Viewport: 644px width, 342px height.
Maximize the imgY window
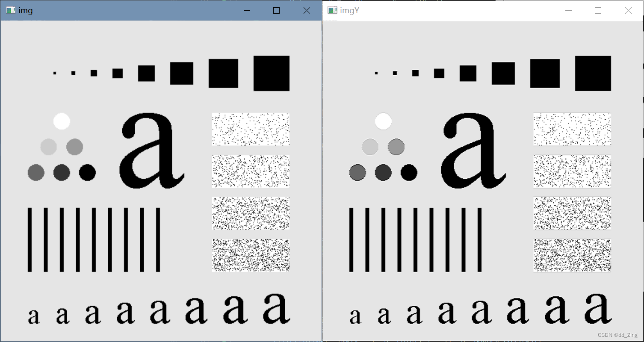(x=598, y=10)
